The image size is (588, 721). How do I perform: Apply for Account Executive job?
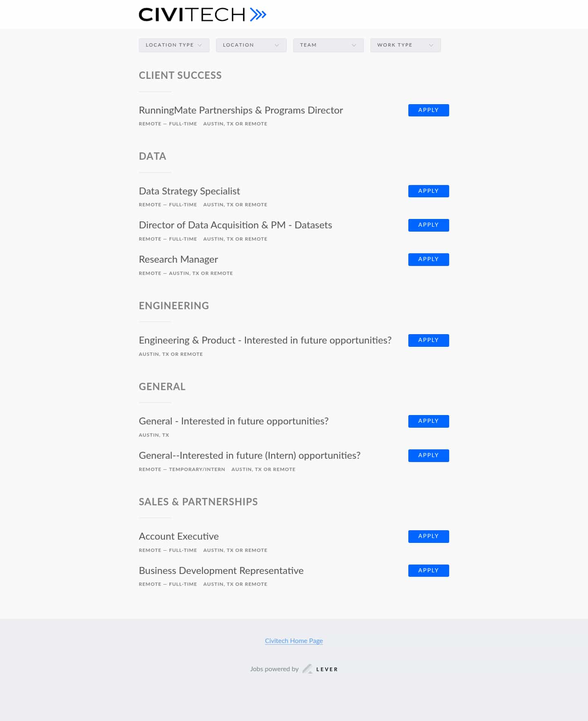(428, 536)
